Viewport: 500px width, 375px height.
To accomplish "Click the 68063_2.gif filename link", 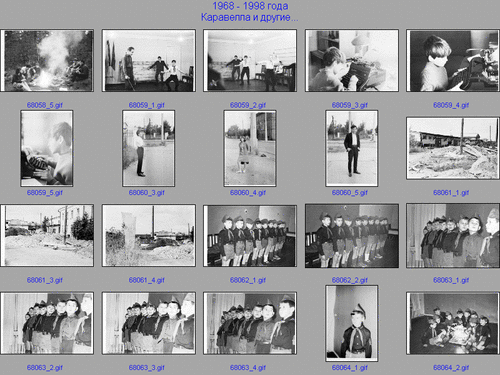I will pos(45,368).
